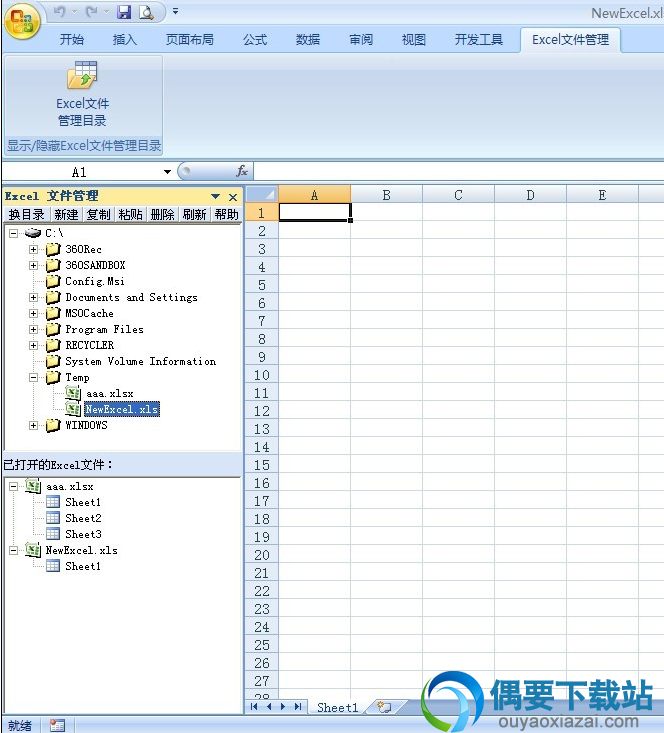The width and height of the screenshot is (664, 733).
Task: Click the 复制 button in file pane
Action: pyautogui.click(x=99, y=215)
